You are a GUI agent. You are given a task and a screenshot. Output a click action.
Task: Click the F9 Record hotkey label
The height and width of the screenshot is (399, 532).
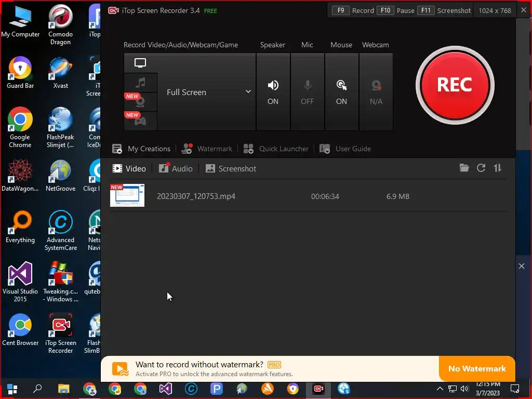point(353,10)
